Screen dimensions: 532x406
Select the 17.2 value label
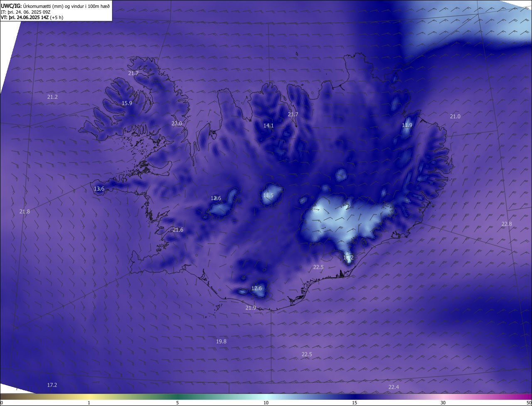[52, 385]
